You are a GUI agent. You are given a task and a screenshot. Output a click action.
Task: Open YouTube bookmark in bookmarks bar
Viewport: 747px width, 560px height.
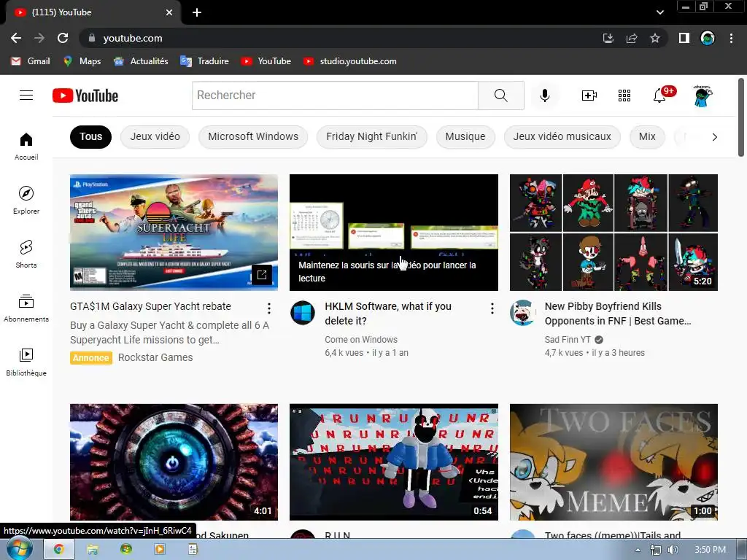click(266, 61)
